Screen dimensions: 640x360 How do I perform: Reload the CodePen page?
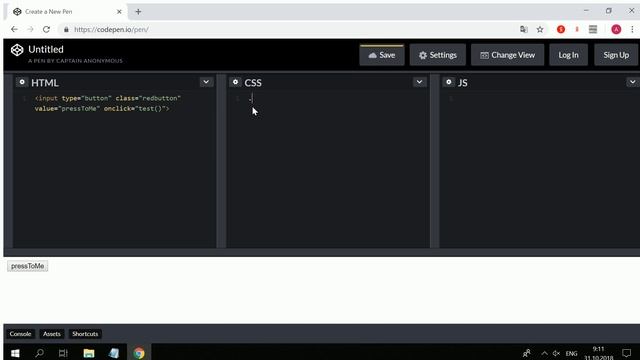(x=46, y=29)
